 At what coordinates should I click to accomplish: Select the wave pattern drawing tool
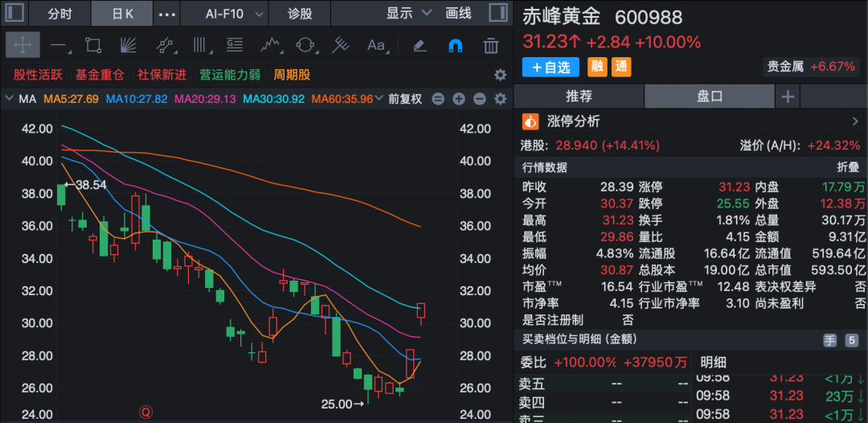click(271, 45)
